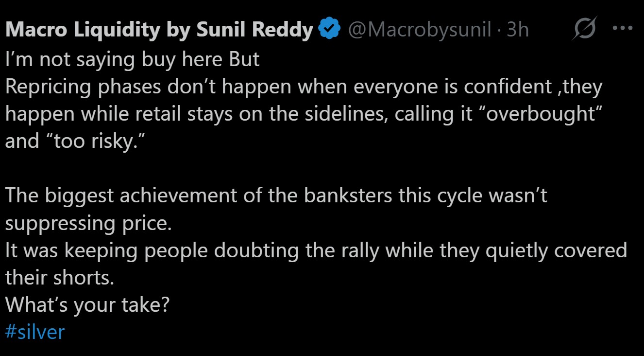Open the three-dot more options menu
Viewport: 644px width, 356px height.
[x=622, y=29]
